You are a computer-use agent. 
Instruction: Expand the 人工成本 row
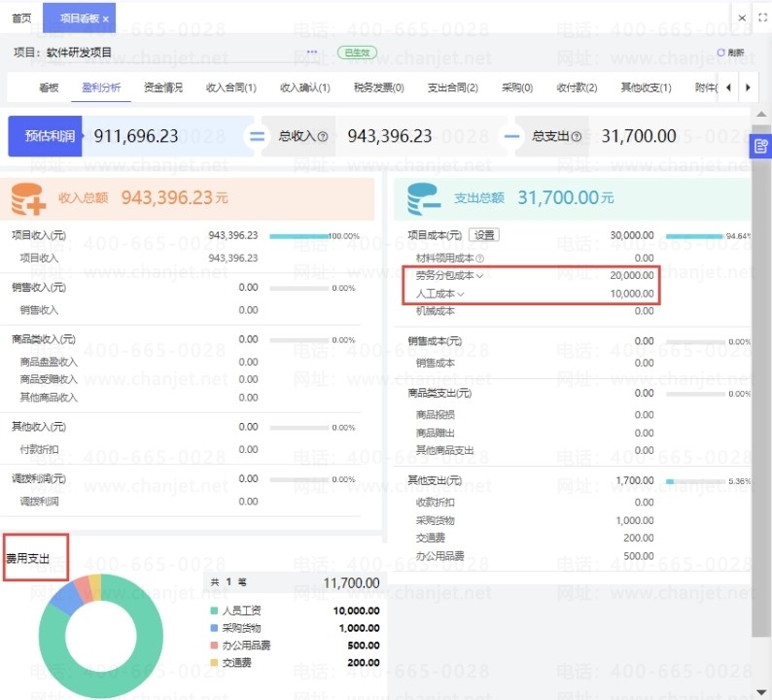click(461, 295)
